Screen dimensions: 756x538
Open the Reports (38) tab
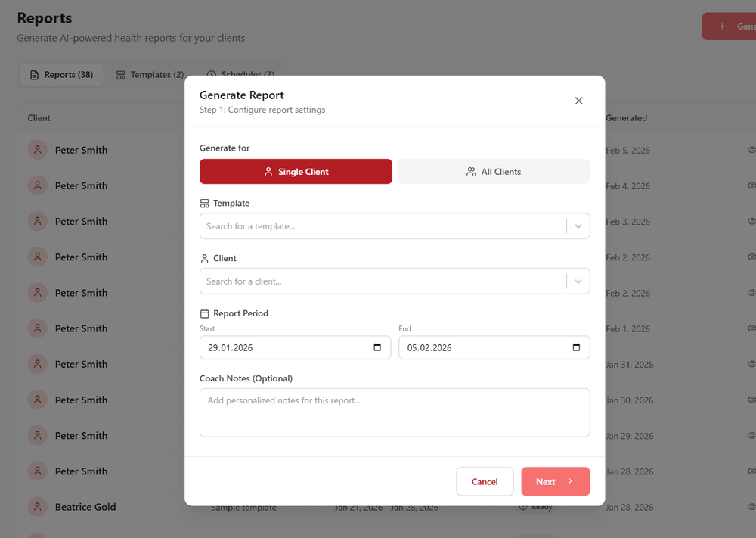(61, 75)
